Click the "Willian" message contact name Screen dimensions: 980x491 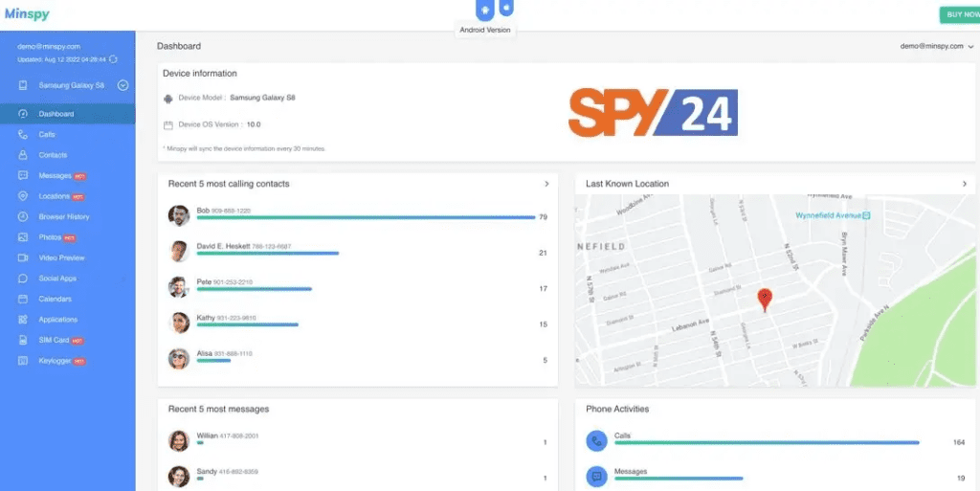[207, 435]
